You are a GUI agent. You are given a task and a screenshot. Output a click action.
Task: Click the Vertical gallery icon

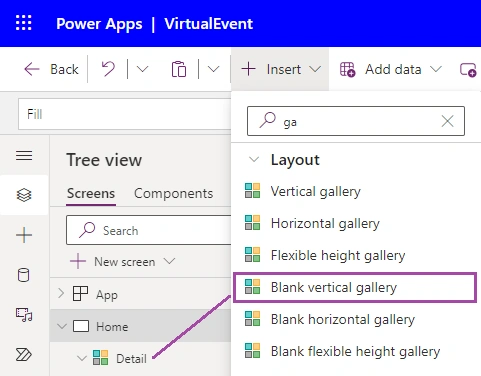pos(252,191)
